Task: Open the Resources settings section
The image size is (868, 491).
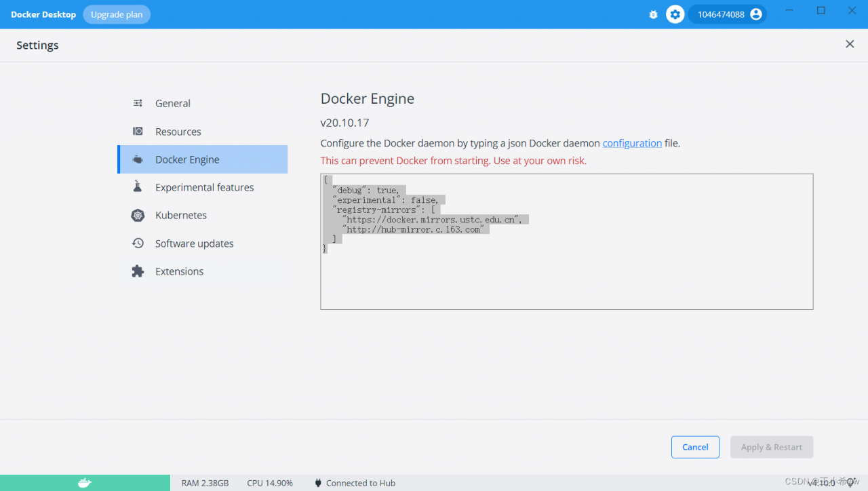Action: point(178,132)
